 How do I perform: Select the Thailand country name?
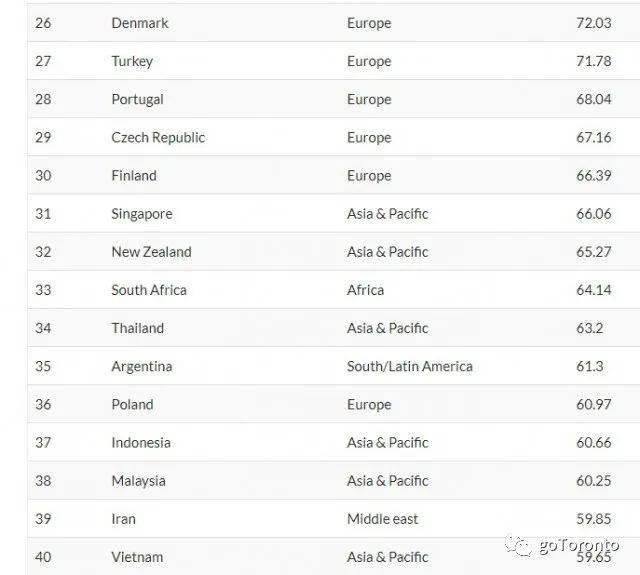pos(138,328)
